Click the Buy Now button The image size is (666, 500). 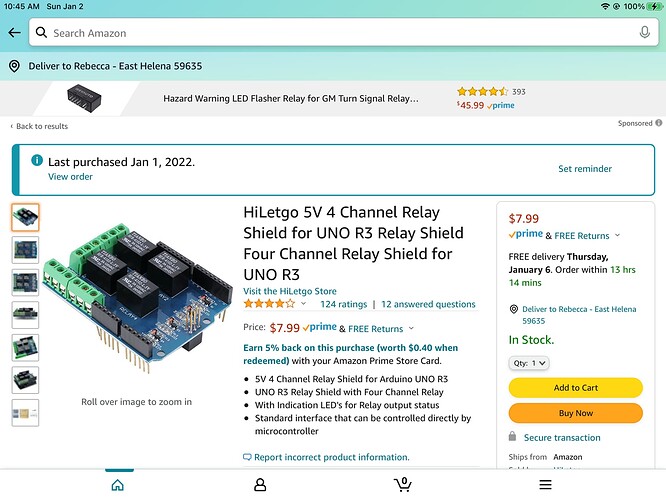[x=575, y=413]
